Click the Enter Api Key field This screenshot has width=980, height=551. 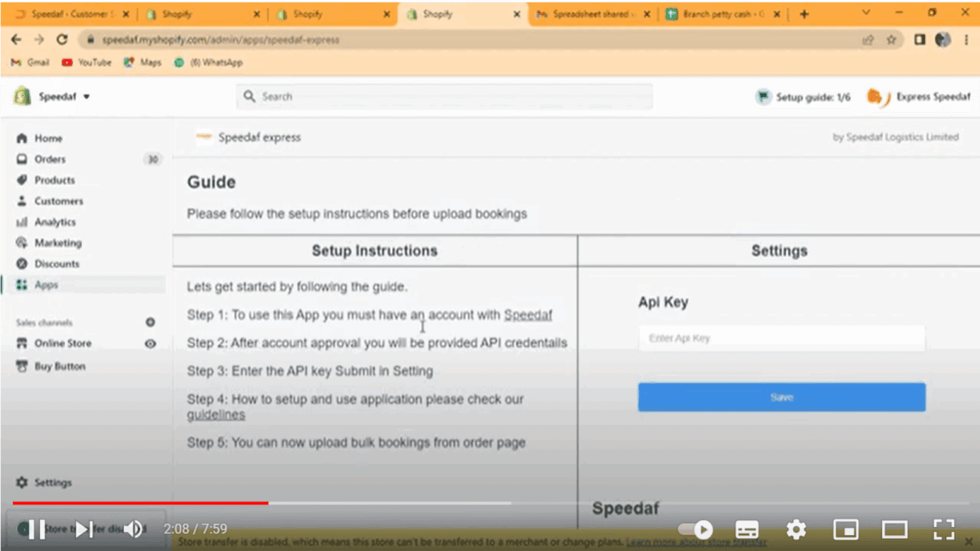(782, 338)
